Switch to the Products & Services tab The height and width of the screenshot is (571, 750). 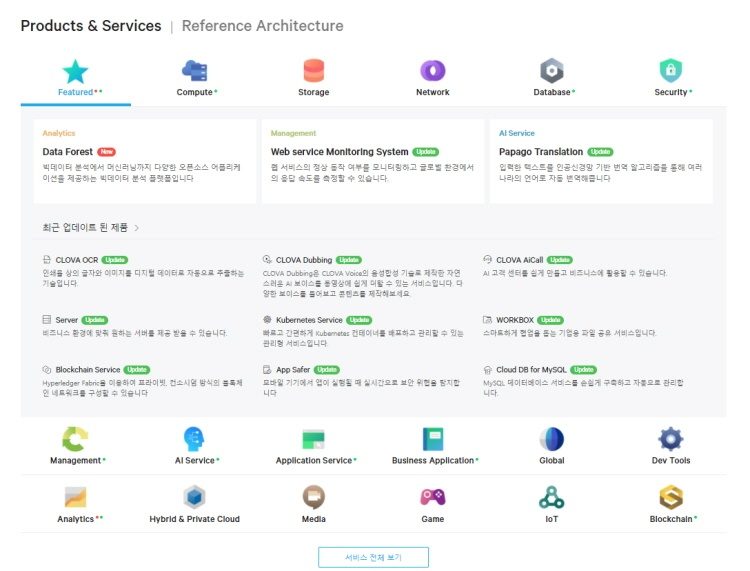point(91,26)
